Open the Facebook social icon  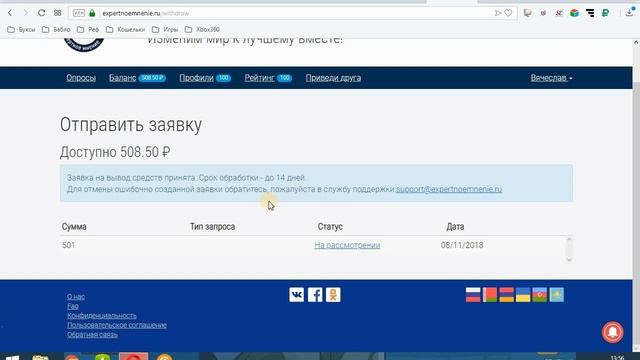click(x=315, y=295)
